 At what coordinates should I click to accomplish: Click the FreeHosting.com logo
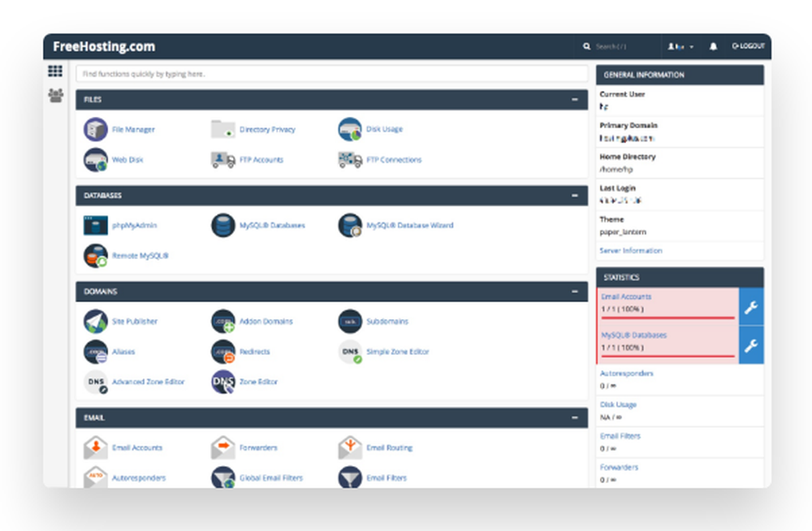(x=104, y=46)
